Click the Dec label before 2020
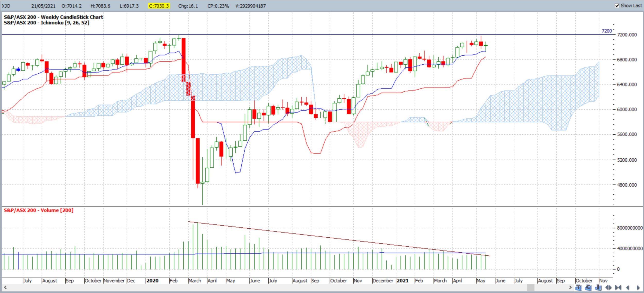 pyautogui.click(x=131, y=281)
